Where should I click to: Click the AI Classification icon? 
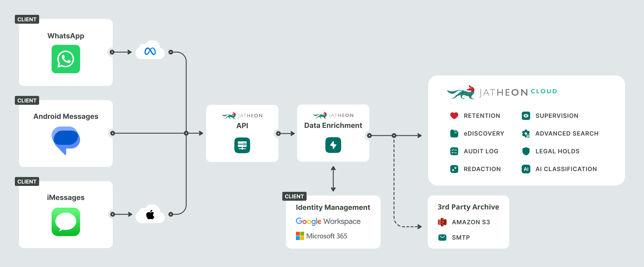coord(526,169)
